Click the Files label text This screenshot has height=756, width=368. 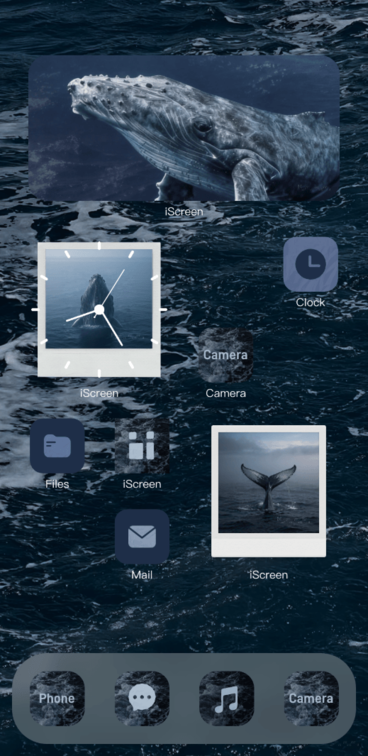tap(57, 484)
